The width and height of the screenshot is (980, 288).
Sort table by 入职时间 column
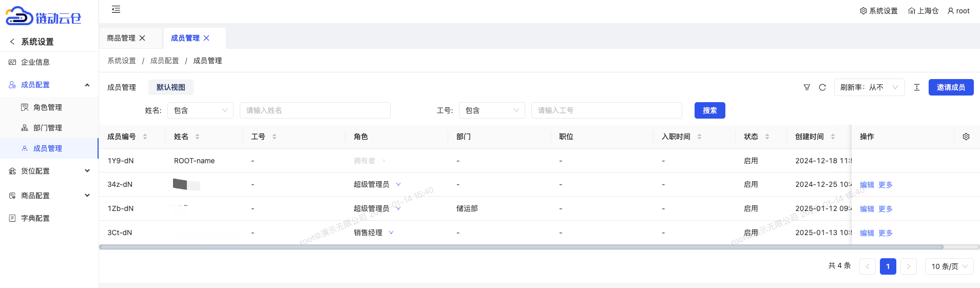click(699, 137)
